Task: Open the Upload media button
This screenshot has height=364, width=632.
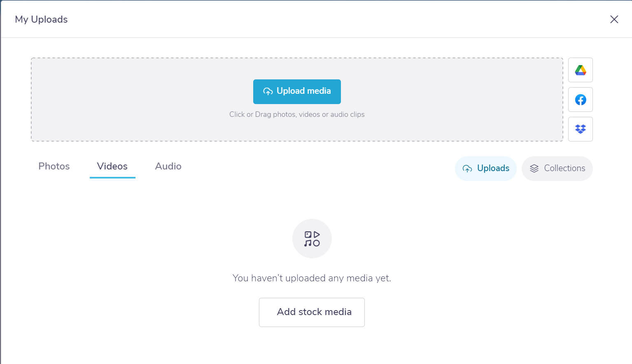Action: 297,91
